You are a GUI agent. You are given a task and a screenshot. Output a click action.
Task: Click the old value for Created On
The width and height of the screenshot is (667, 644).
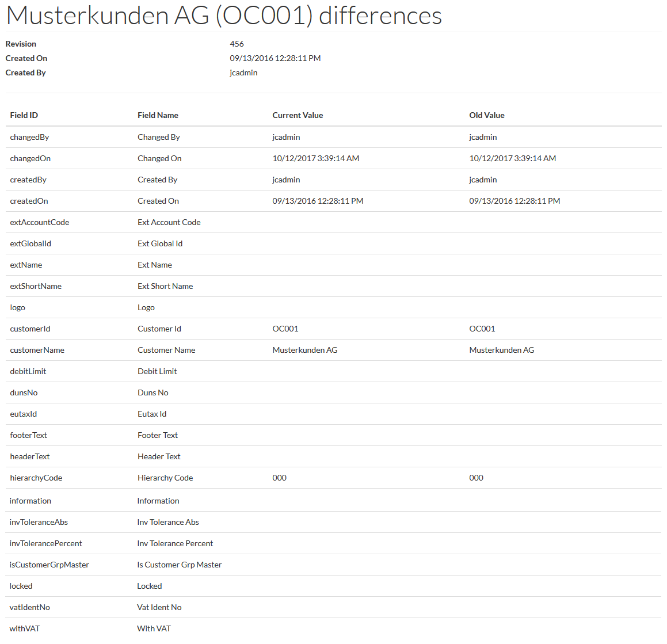514,201
